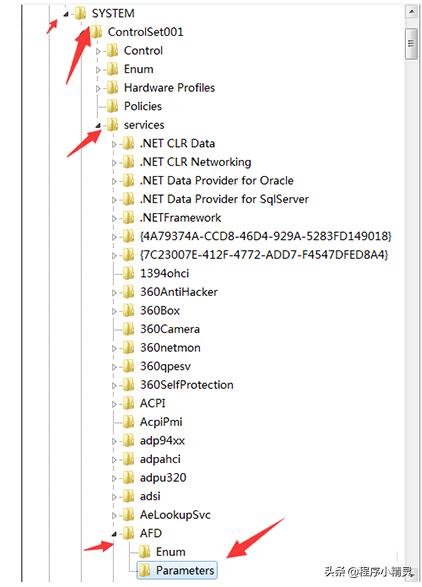This screenshot has width=422, height=587.
Task: Select the .NET CLR Networking key
Action: pyautogui.click(x=195, y=162)
